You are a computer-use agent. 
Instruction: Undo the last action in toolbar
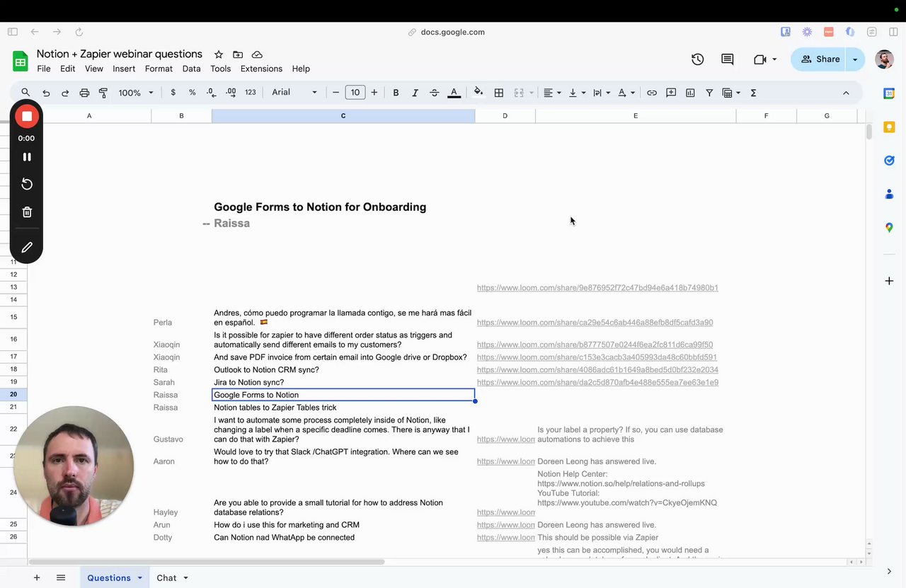point(46,93)
